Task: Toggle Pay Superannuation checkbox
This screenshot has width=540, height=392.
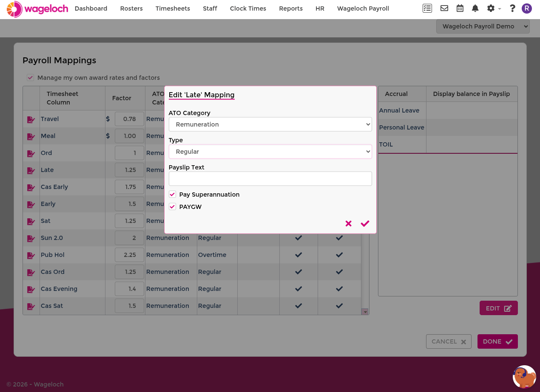Action: pyautogui.click(x=172, y=195)
